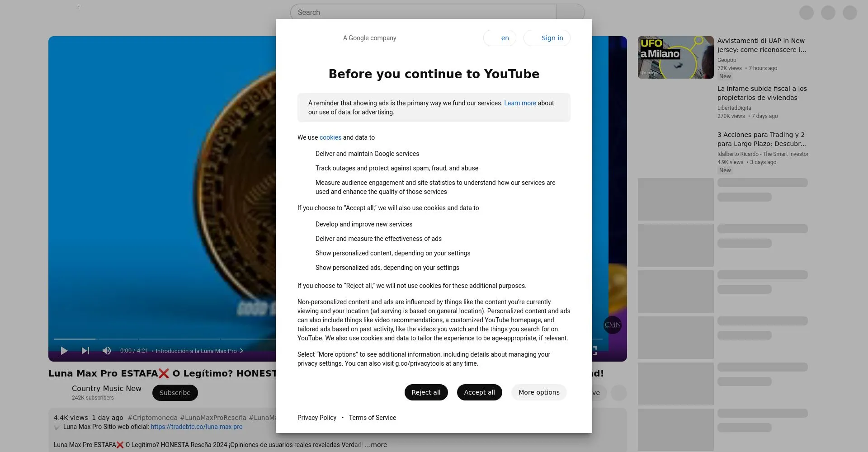Open the UFO a Milano video thumbnail
Viewport: 868px width, 452px height.
point(675,57)
